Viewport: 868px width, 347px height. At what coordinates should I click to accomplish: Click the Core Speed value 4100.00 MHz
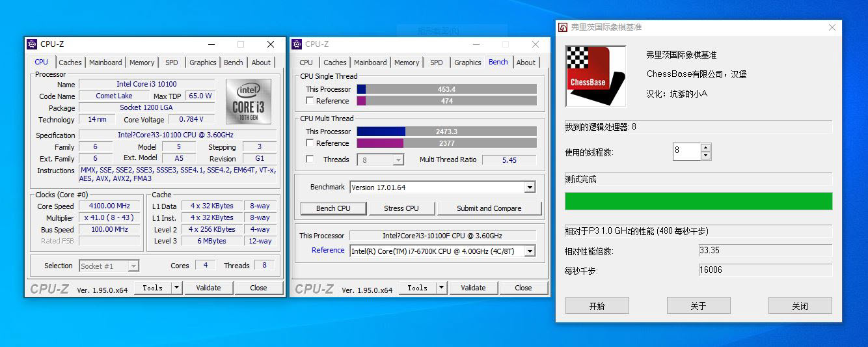tap(109, 206)
